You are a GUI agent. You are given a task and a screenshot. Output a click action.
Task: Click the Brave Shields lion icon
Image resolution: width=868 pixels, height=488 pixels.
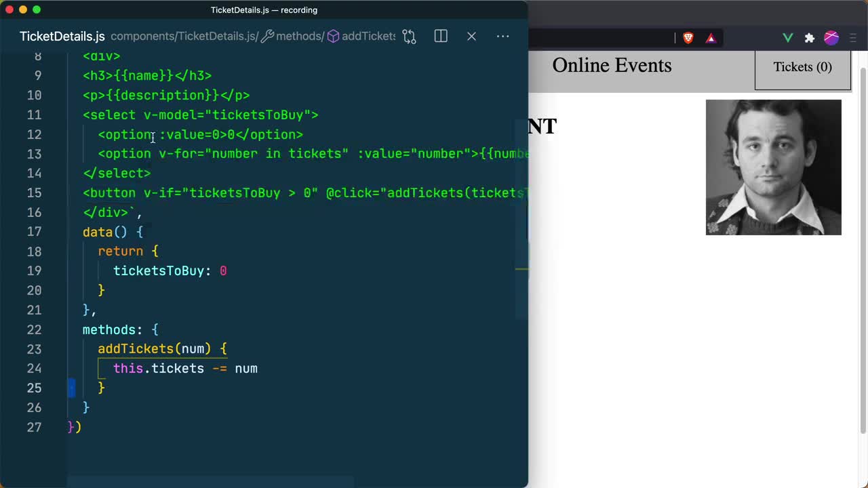(x=688, y=38)
